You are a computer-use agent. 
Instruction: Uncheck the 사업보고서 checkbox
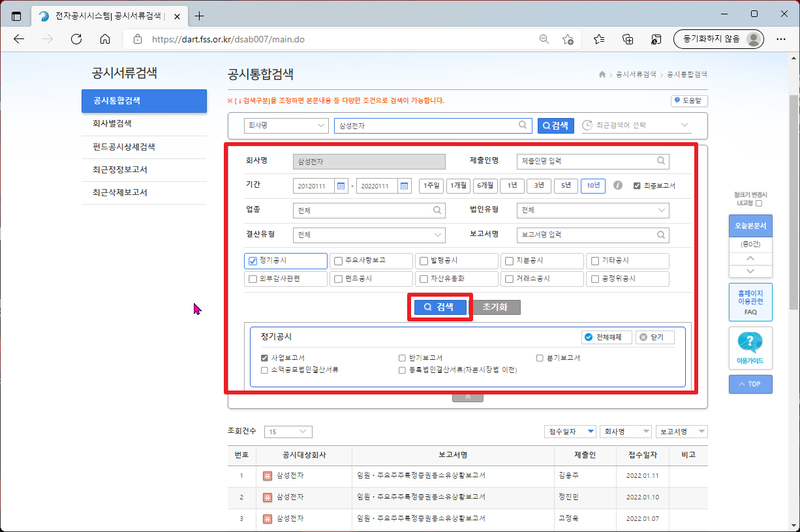click(264, 358)
